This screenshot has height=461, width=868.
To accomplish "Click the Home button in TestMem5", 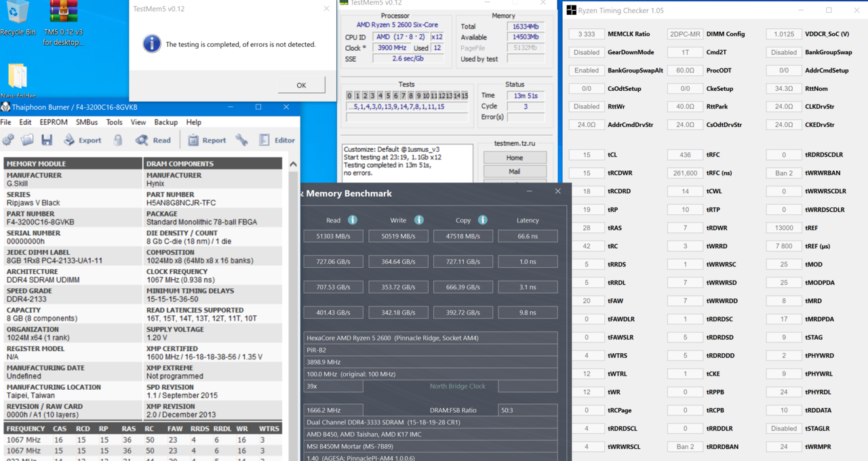I will [515, 158].
